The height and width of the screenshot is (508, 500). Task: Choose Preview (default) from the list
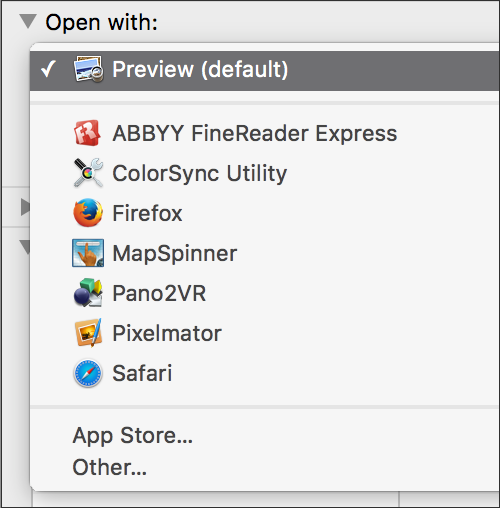click(x=265, y=69)
